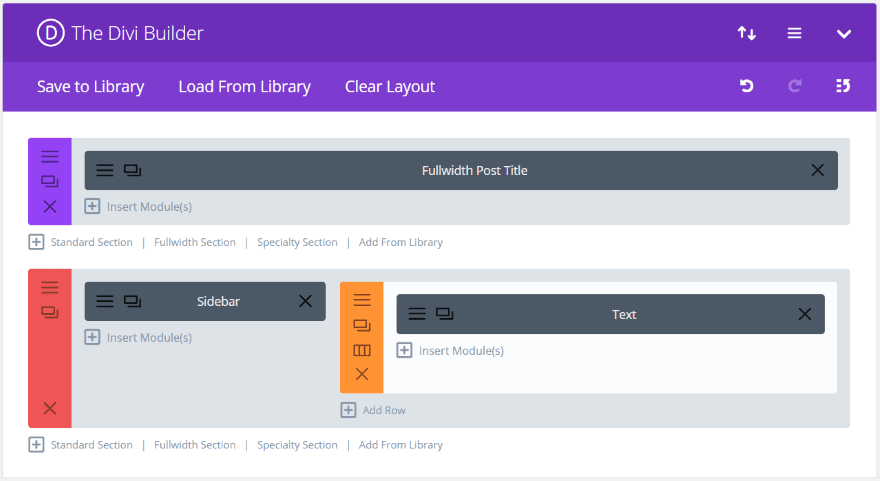
Task: Click the portability up-down arrows icon
Action: coord(746,33)
